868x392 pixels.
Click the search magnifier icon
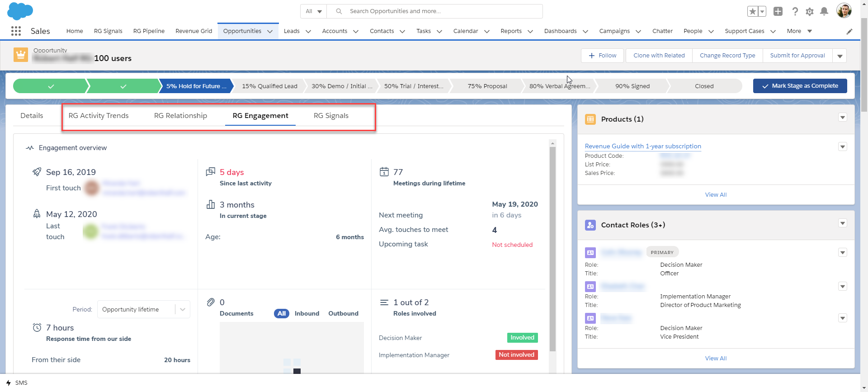[339, 11]
